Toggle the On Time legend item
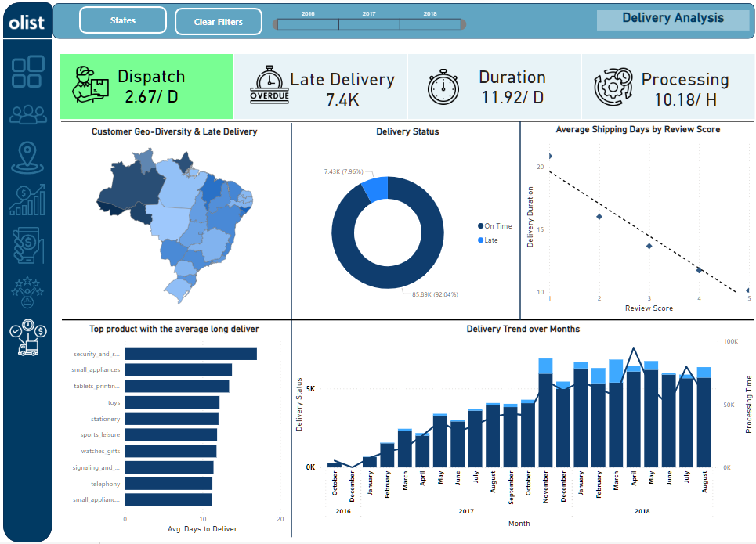 (494, 226)
